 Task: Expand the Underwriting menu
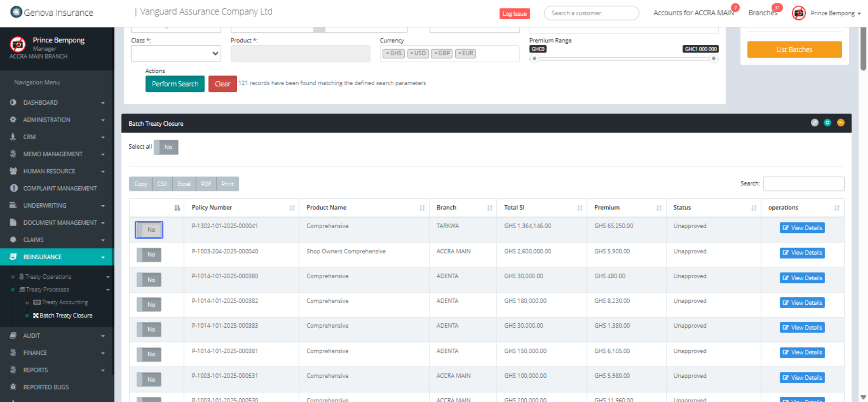coord(57,205)
